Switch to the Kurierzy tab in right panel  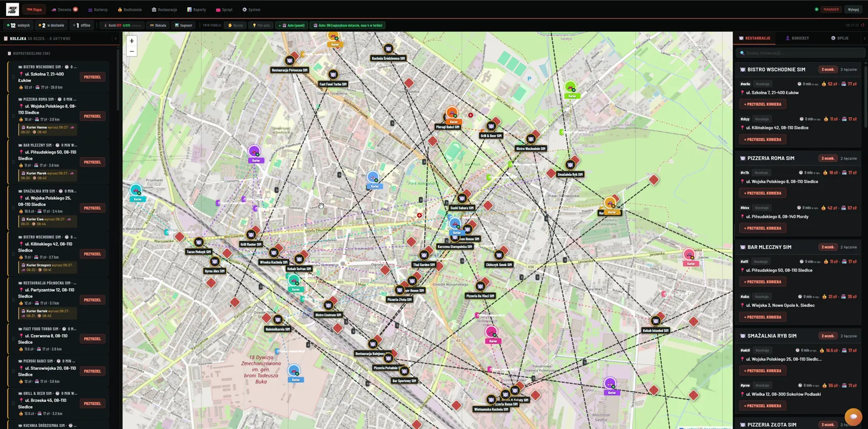coord(797,39)
